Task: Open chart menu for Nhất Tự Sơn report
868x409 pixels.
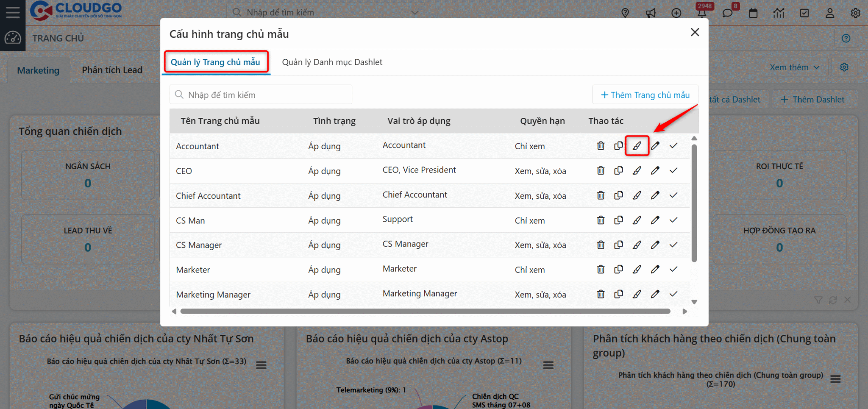Action: (261, 365)
